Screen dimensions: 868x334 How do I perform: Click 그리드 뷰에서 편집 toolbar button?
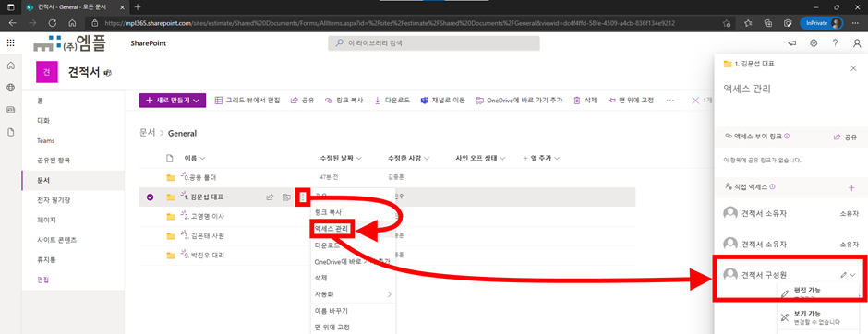[247, 100]
